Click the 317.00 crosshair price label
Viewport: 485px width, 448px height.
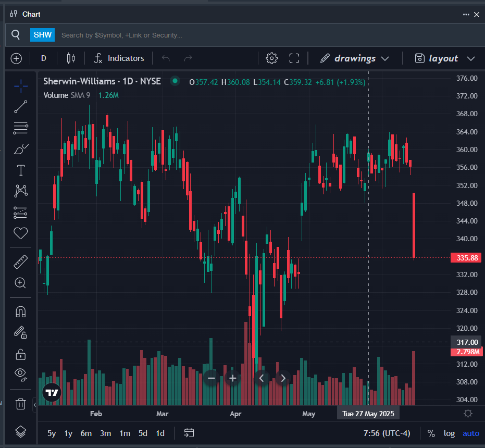click(x=466, y=342)
